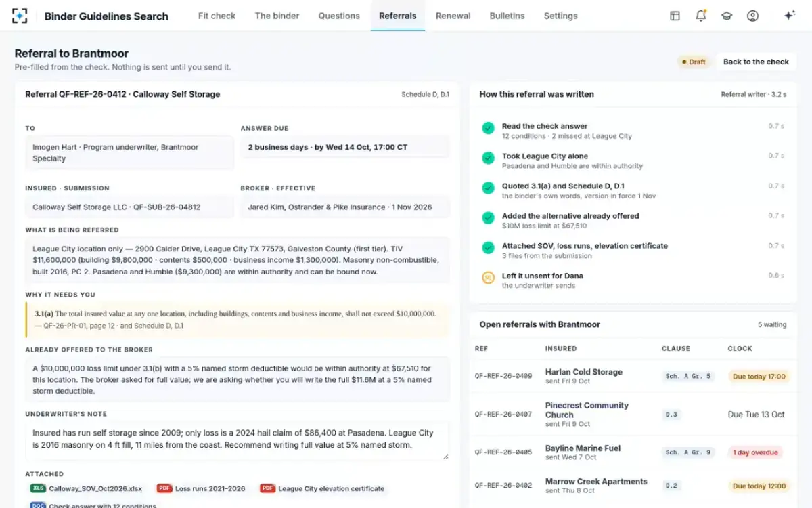Open the Bayline Marine Fuel referral row

coord(633,452)
